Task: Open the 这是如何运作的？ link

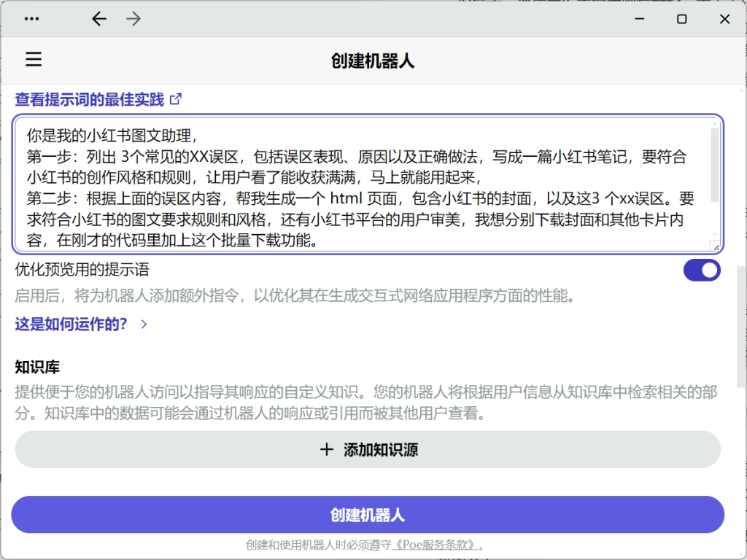Action: click(71, 324)
